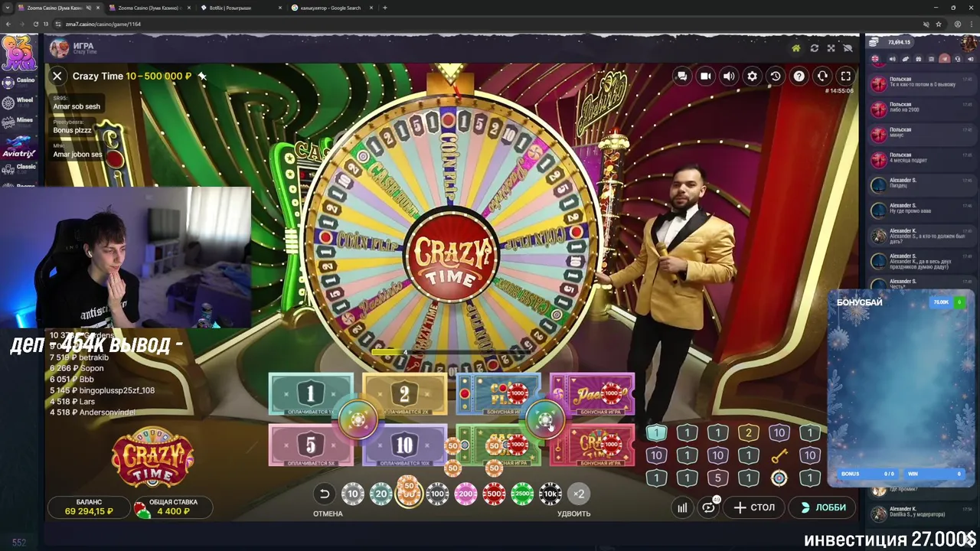Return to lobby via Лобби
This screenshot has width=980, height=551.
823,507
